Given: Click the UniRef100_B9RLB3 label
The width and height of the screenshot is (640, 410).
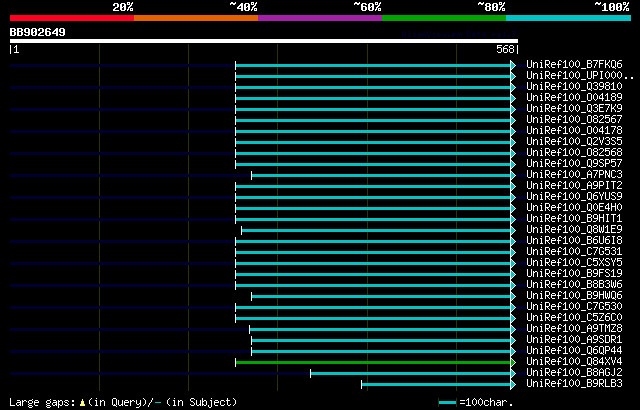Looking at the screenshot, I should pos(574,384).
